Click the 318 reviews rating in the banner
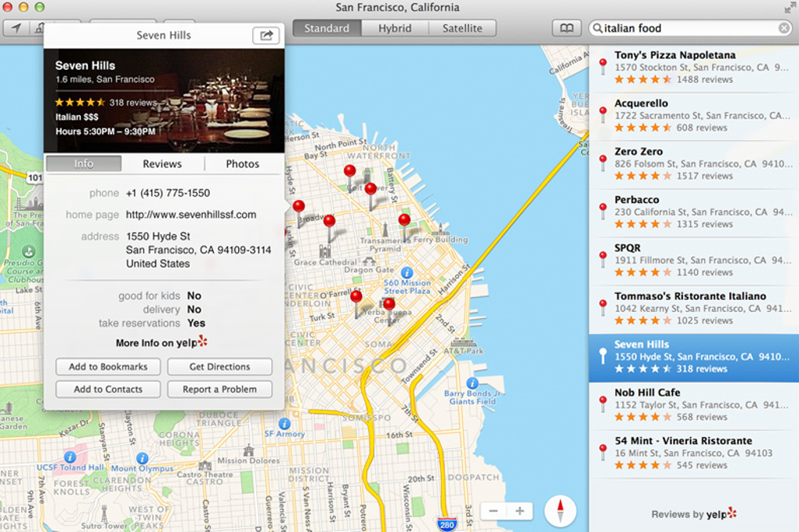799x532 pixels. click(x=106, y=103)
